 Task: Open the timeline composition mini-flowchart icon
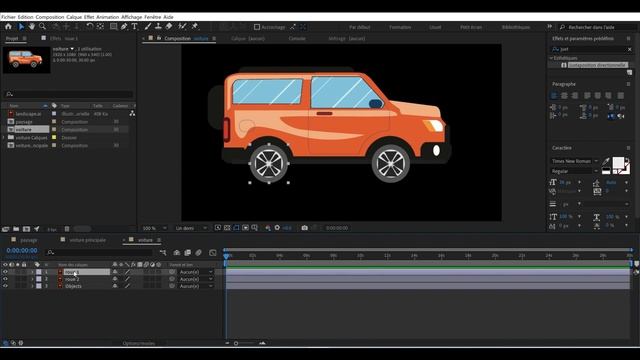tap(163, 253)
